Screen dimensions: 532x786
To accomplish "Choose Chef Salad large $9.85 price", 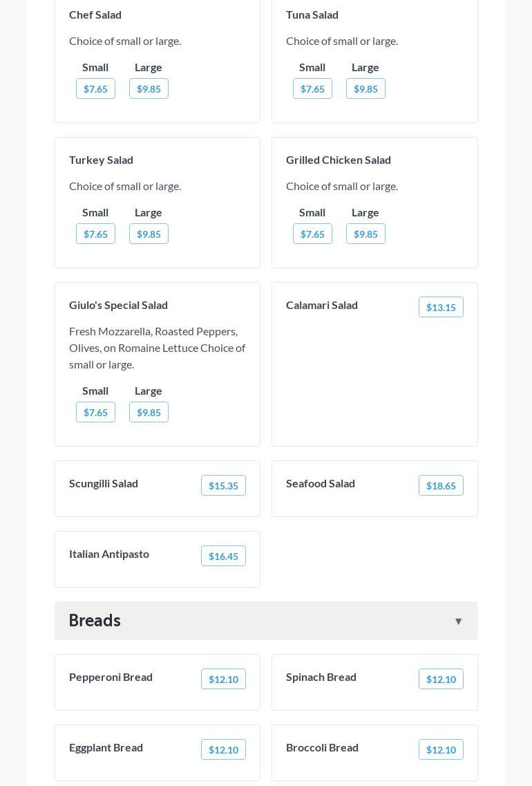I will (x=149, y=89).
